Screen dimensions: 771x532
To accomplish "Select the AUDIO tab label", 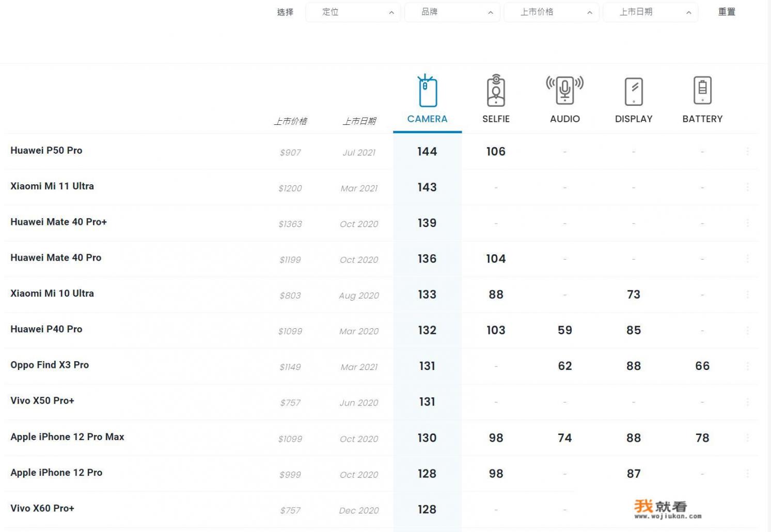I will [565, 119].
